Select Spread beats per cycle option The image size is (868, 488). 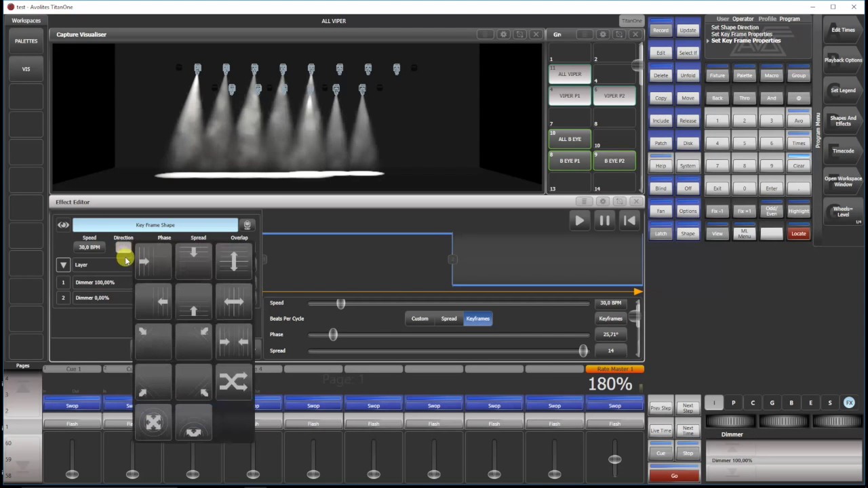(x=449, y=319)
